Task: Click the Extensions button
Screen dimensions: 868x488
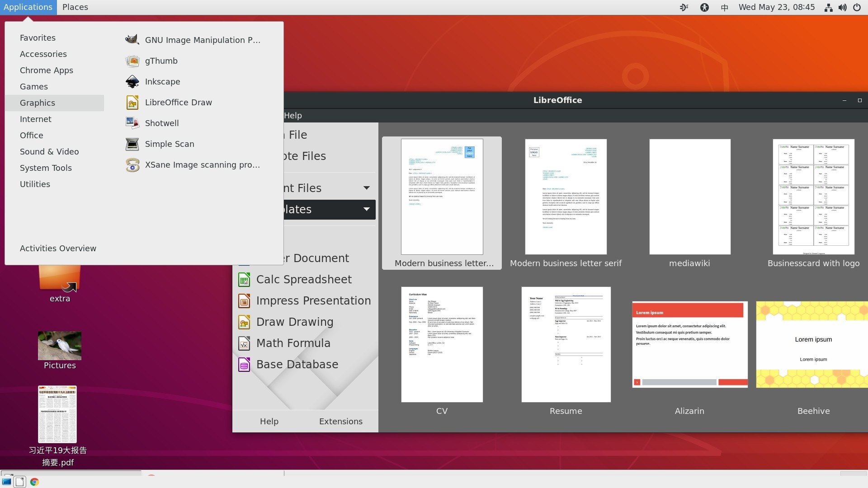Action: [x=341, y=422]
